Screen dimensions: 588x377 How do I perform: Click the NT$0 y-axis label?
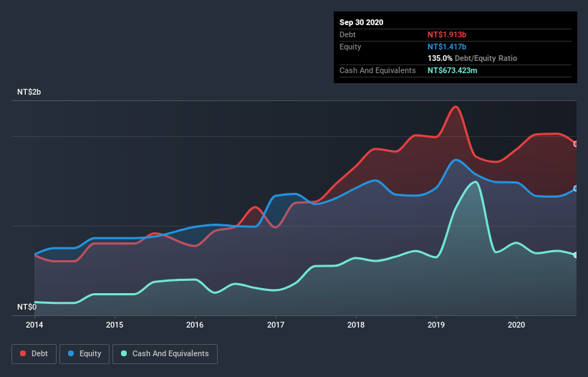click(27, 307)
